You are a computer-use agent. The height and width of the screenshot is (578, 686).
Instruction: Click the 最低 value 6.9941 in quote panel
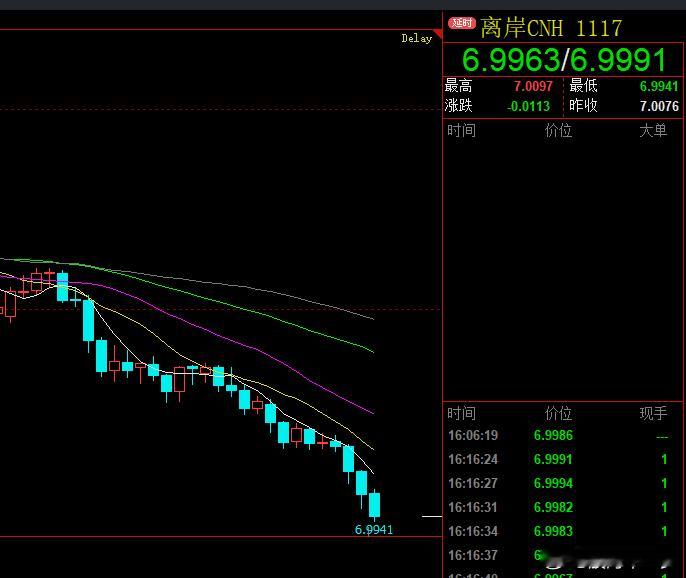(659, 86)
